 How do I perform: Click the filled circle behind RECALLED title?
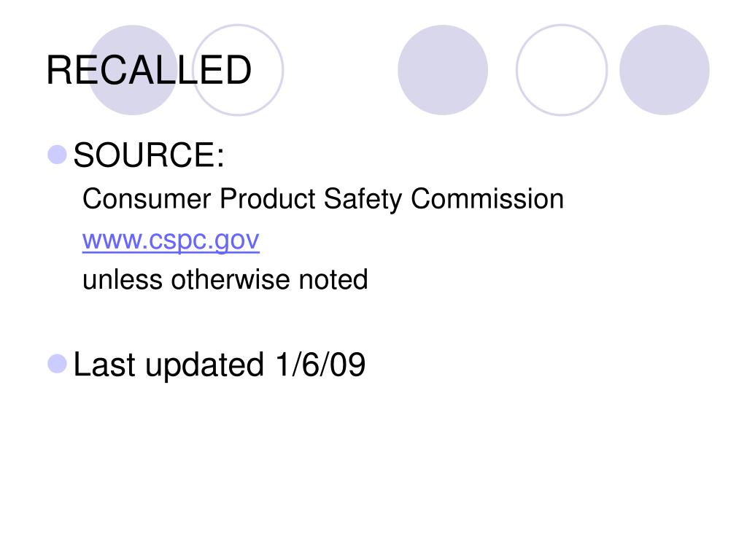tap(133, 70)
